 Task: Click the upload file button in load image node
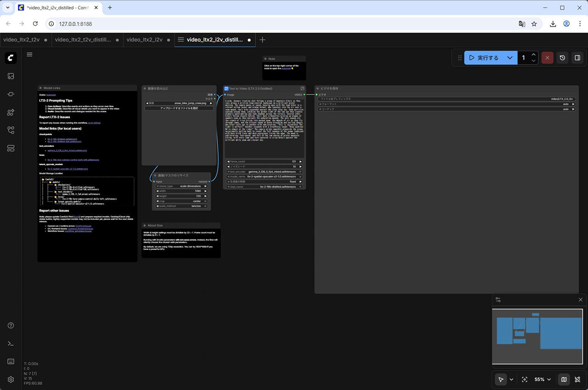179,108
